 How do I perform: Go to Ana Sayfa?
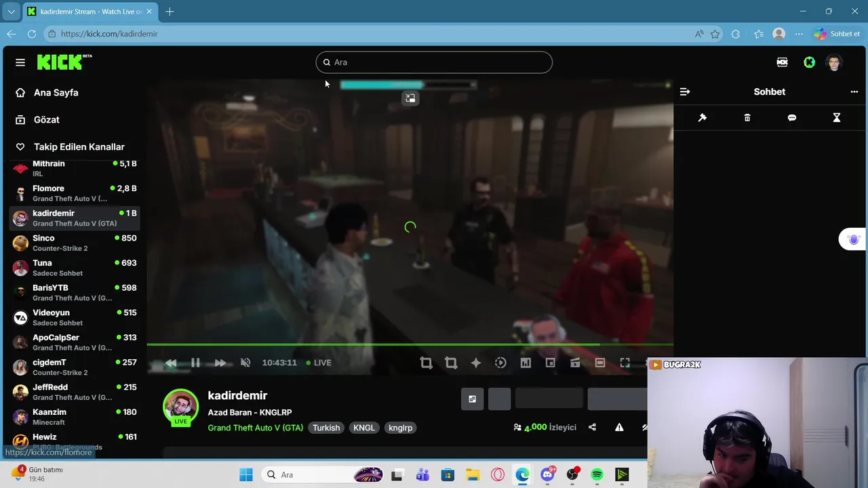(47, 93)
